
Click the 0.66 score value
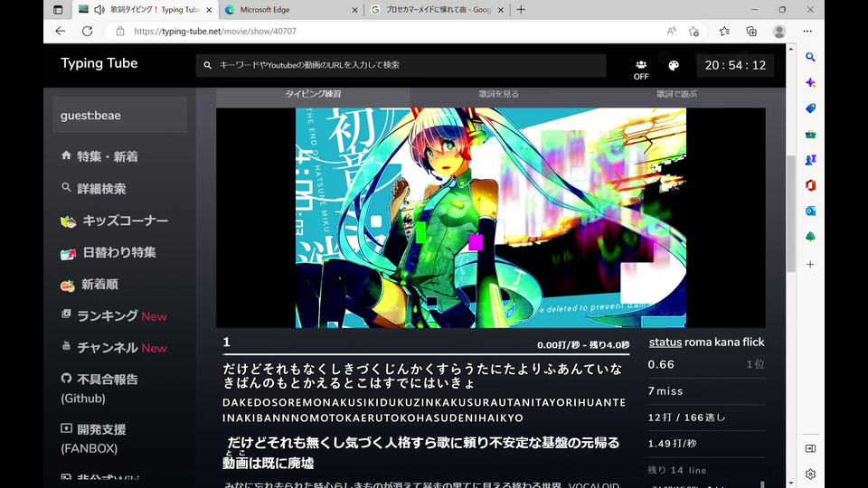[661, 364]
